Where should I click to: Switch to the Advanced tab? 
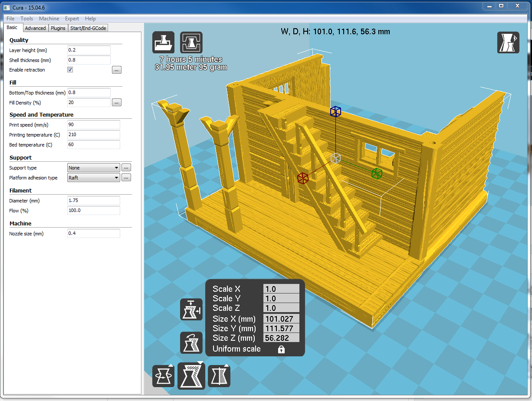pyautogui.click(x=35, y=28)
